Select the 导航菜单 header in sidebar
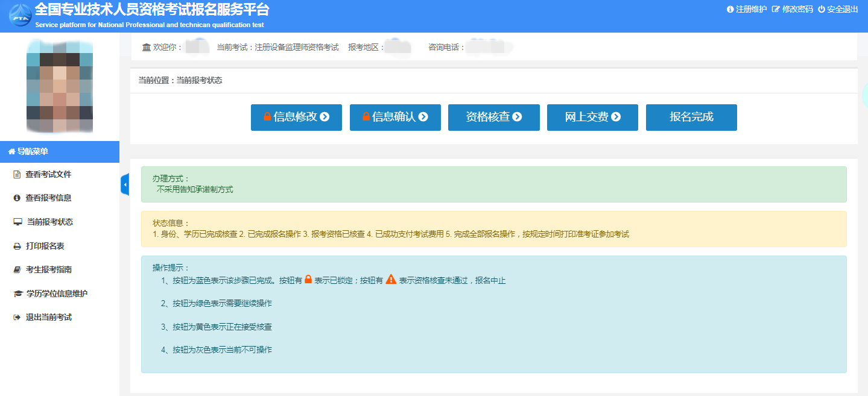868x396 pixels. [x=60, y=151]
